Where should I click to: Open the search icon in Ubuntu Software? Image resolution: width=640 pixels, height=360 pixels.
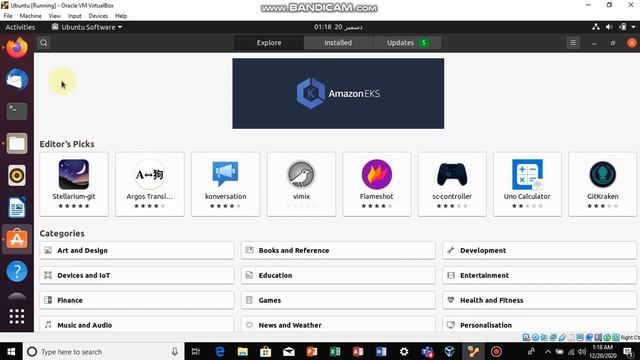44,42
